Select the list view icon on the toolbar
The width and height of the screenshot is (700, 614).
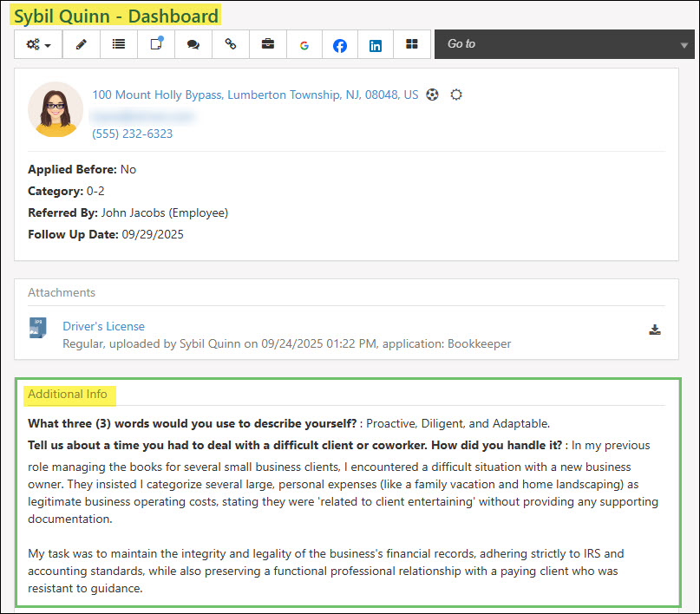[118, 43]
